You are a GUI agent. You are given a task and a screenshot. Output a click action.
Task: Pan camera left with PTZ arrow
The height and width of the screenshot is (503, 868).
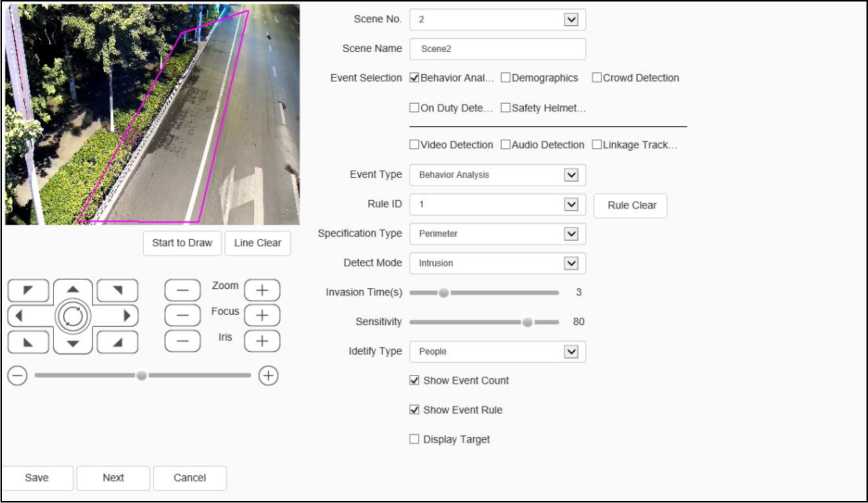tap(22, 316)
